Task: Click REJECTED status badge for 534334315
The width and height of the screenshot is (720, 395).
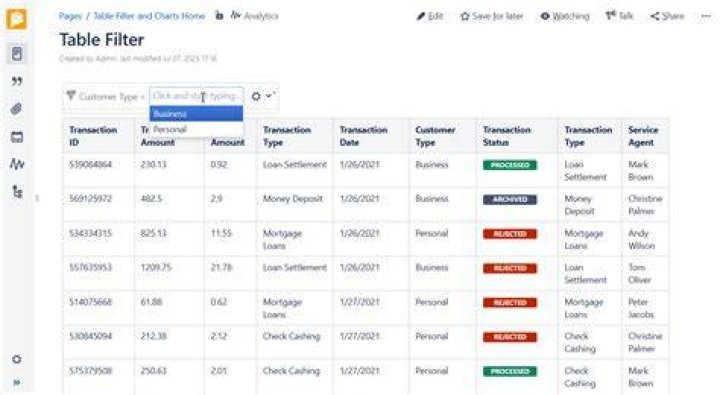Action: point(510,234)
